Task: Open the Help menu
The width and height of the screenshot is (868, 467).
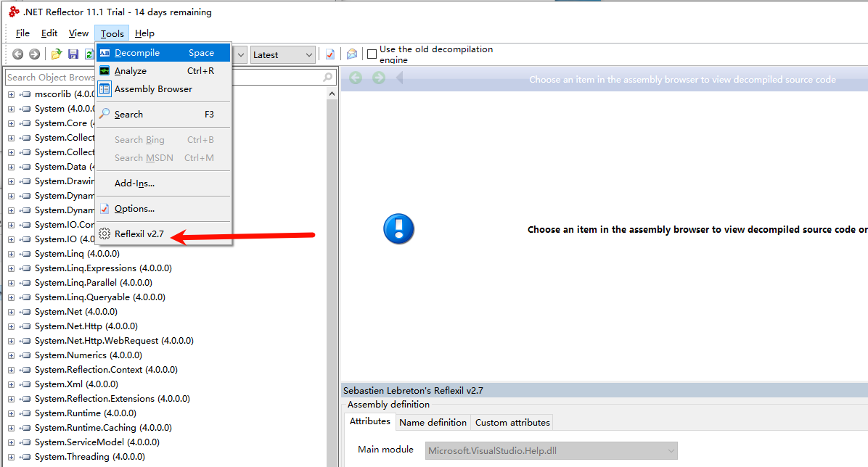Action: [144, 33]
